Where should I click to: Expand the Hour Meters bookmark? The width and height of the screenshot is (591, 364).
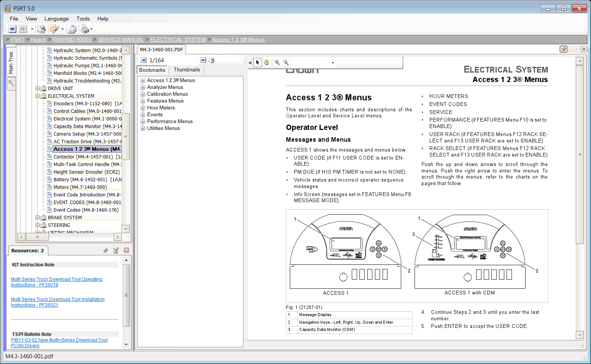tap(143, 108)
